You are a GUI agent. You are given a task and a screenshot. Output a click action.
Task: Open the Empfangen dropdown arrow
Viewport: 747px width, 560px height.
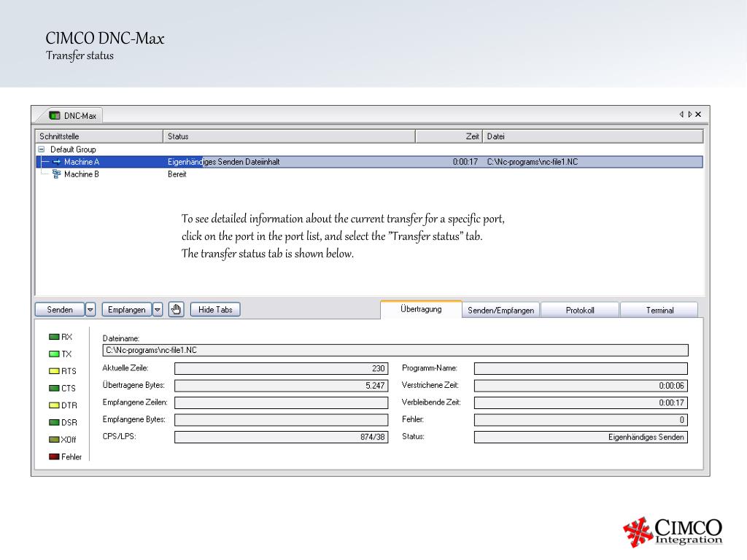tap(158, 309)
